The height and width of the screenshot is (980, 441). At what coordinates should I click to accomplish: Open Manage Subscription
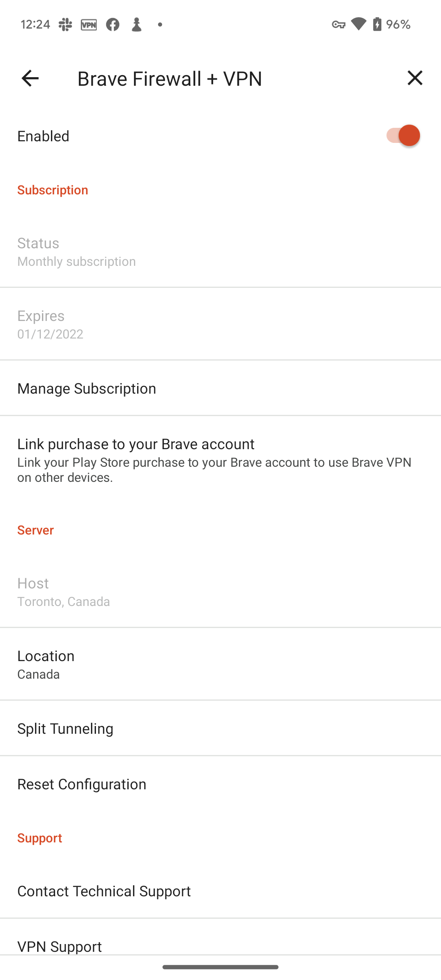click(220, 388)
